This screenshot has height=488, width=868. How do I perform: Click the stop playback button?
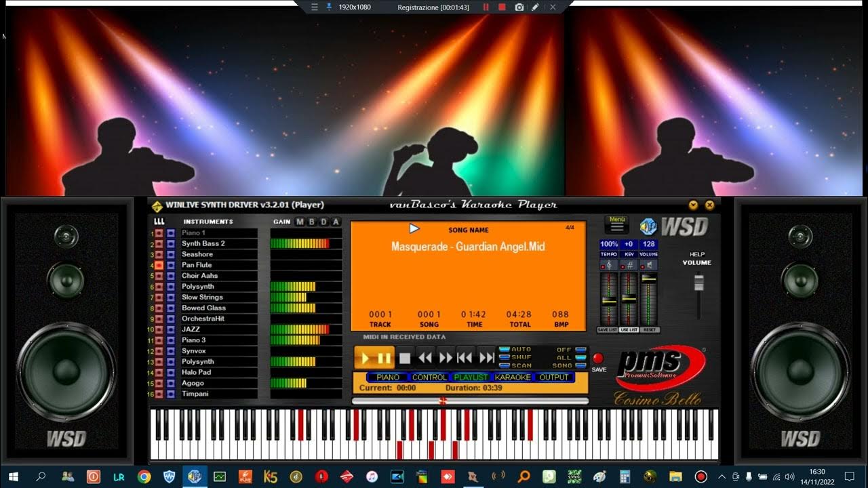point(405,358)
